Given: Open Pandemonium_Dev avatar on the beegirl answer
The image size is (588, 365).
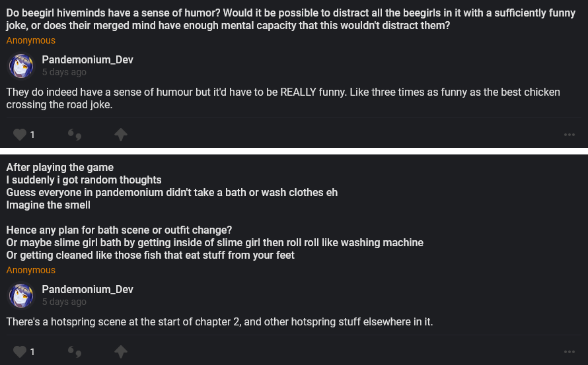Looking at the screenshot, I should pos(20,66).
